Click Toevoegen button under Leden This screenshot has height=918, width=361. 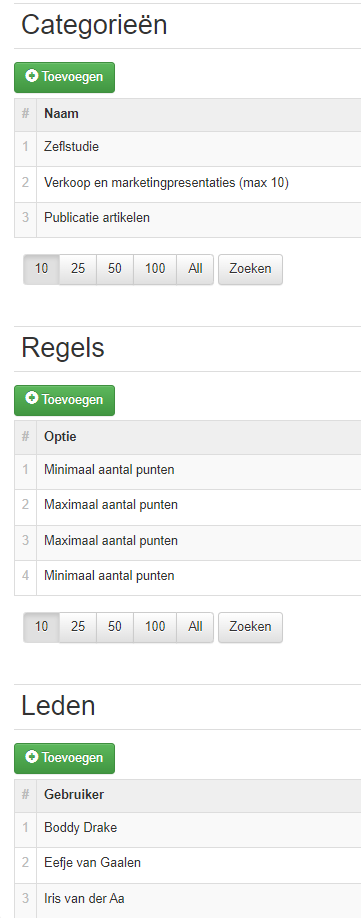coord(64,758)
